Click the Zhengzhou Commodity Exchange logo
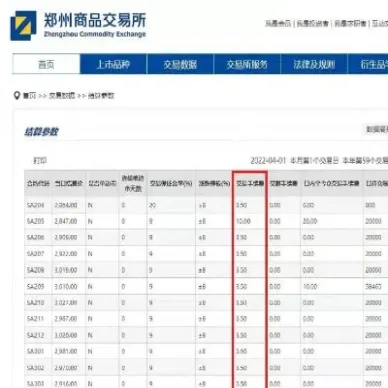 pyautogui.click(x=78, y=25)
